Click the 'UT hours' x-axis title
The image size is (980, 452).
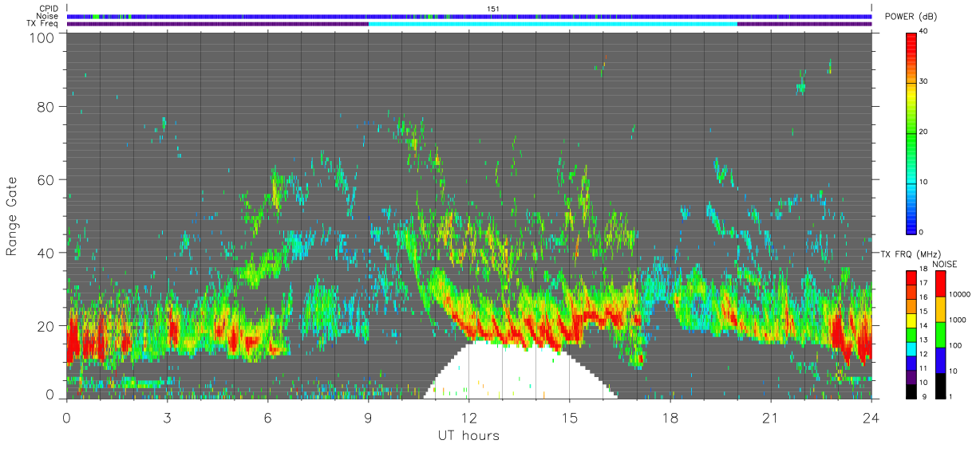468,436
